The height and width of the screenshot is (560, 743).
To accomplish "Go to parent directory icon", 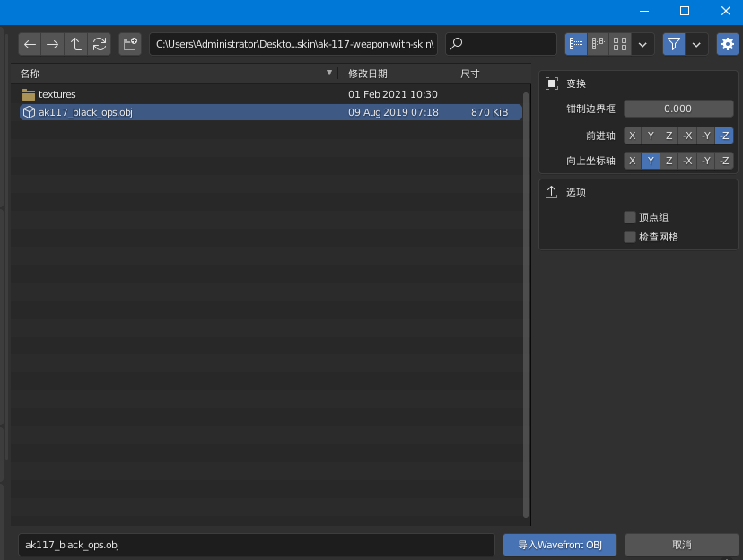I will tap(76, 44).
